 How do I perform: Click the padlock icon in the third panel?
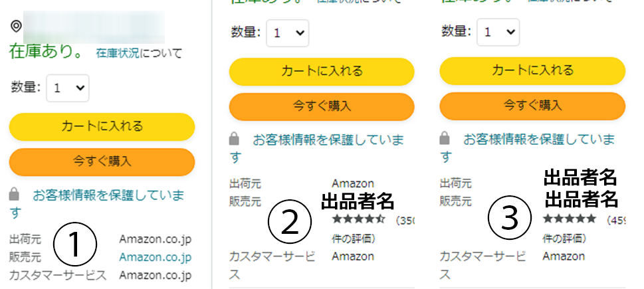445,139
